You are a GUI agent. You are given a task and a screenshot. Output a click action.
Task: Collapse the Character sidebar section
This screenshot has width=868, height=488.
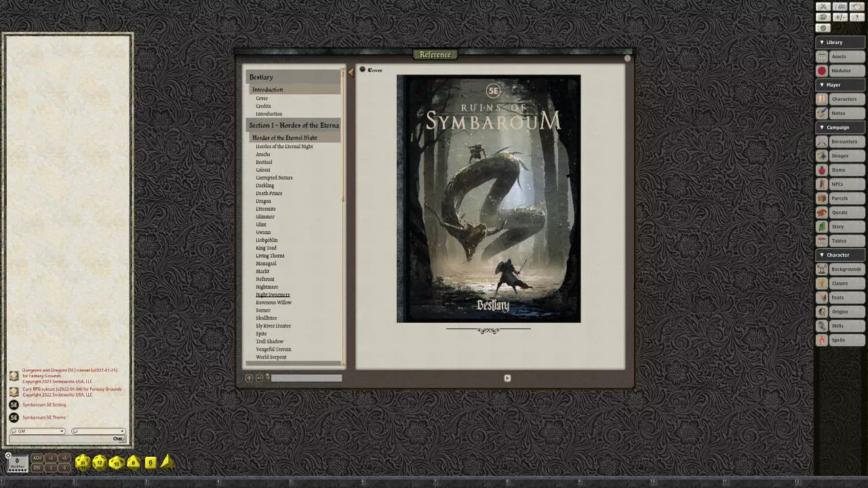click(x=840, y=255)
